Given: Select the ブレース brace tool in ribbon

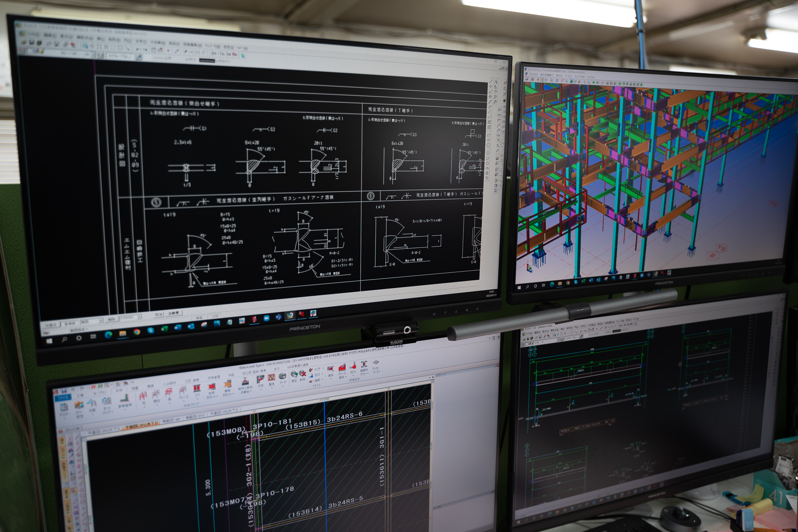Looking at the screenshot, I should 183,391.
